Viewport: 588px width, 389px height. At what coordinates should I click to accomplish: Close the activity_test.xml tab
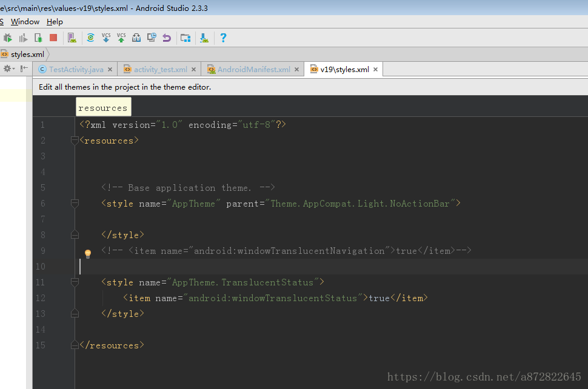click(x=193, y=69)
